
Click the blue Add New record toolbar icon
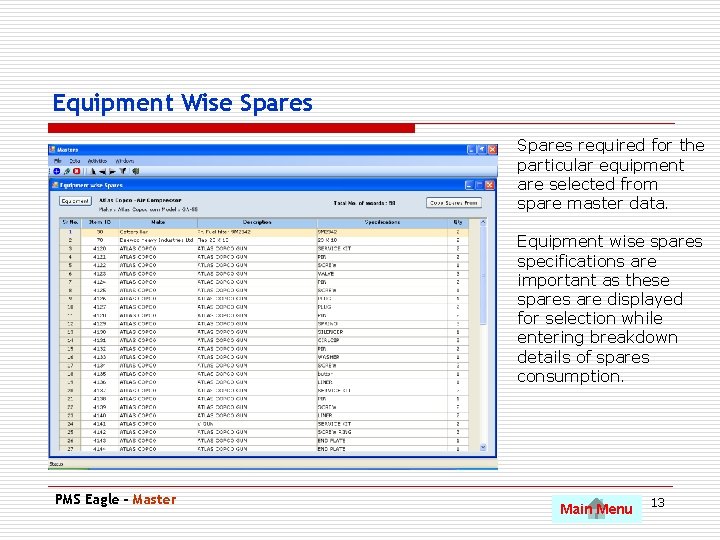[x=57, y=171]
